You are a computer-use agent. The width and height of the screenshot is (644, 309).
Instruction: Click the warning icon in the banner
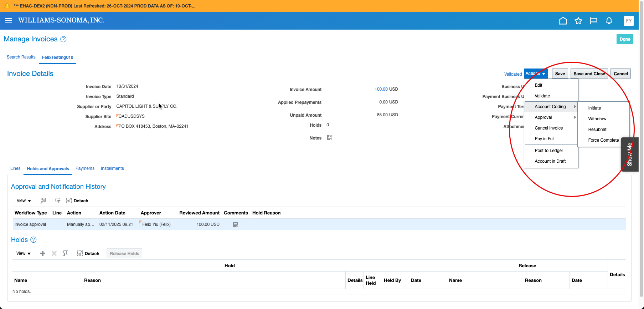pos(7,6)
